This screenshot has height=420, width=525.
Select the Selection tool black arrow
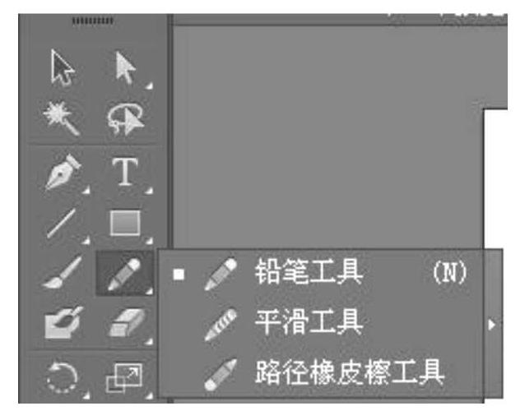pyautogui.click(x=63, y=68)
